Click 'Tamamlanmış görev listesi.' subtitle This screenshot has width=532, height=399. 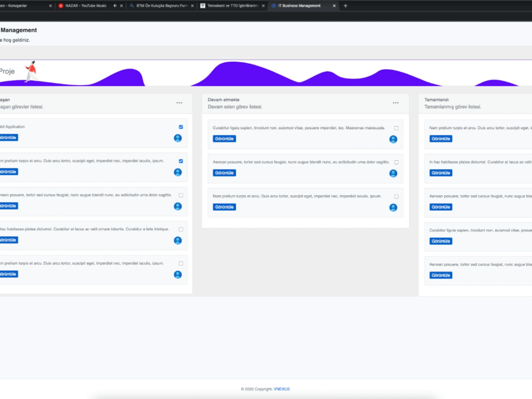pos(453,107)
